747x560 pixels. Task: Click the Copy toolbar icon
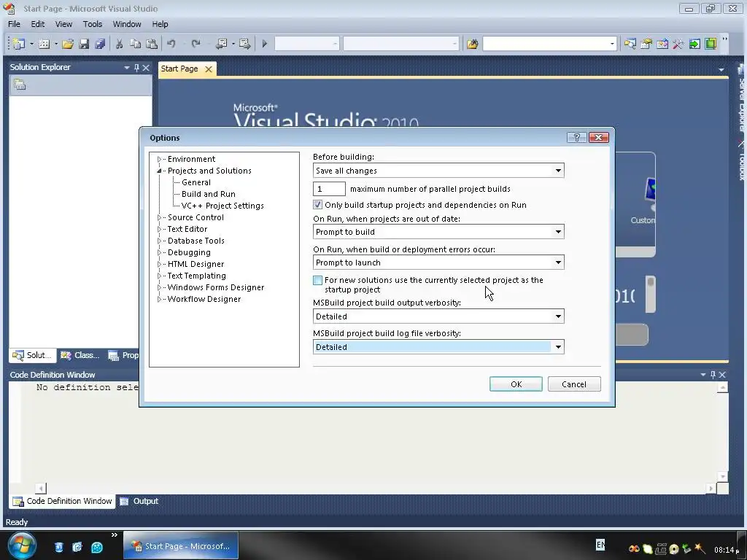pos(135,44)
